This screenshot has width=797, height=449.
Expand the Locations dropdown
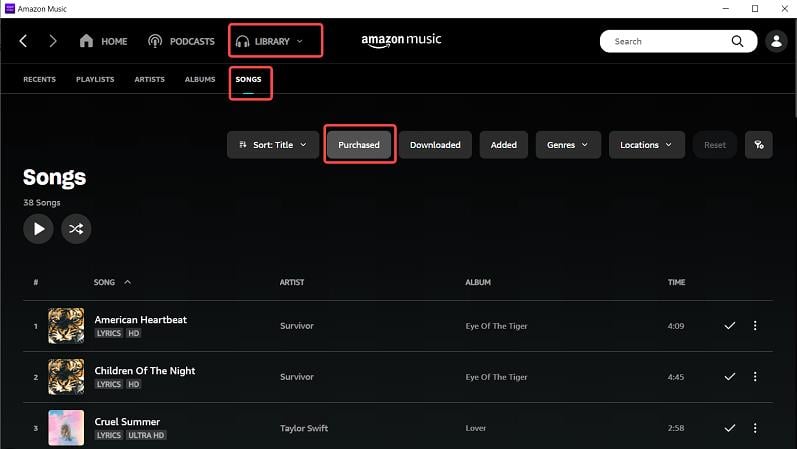(x=647, y=145)
